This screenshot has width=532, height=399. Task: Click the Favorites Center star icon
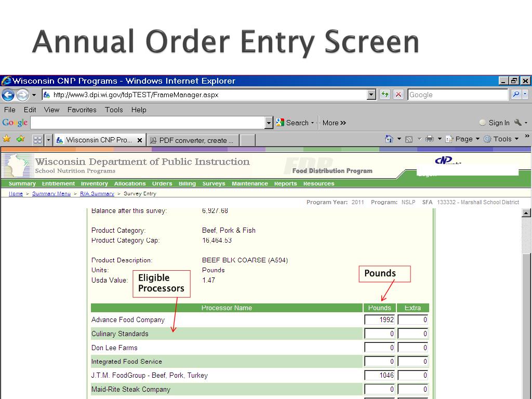[x=7, y=139]
